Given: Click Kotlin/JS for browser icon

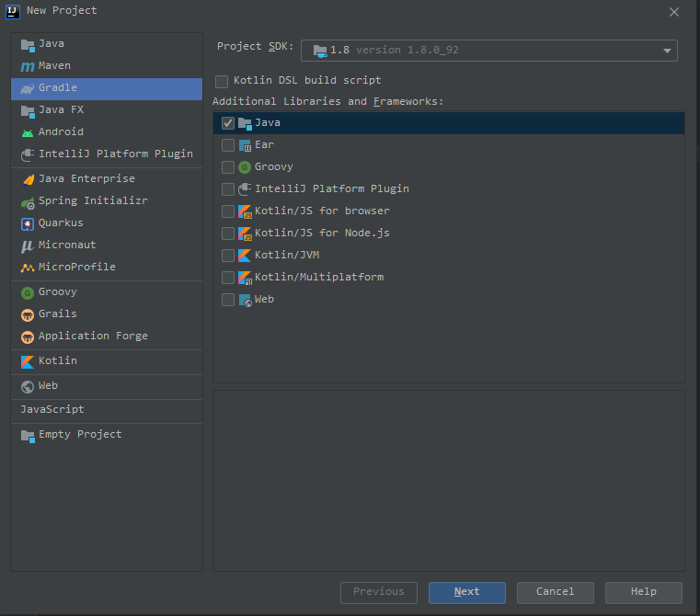Looking at the screenshot, I should (x=245, y=211).
